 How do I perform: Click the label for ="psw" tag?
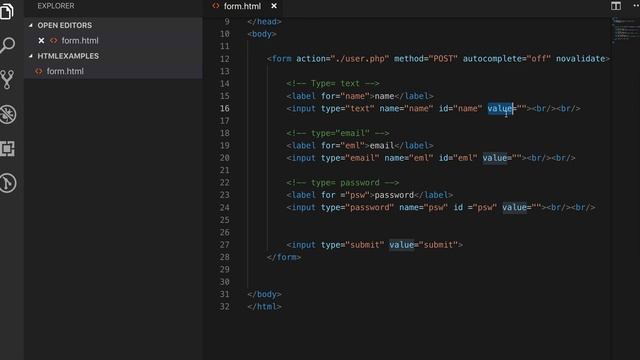pos(330,195)
